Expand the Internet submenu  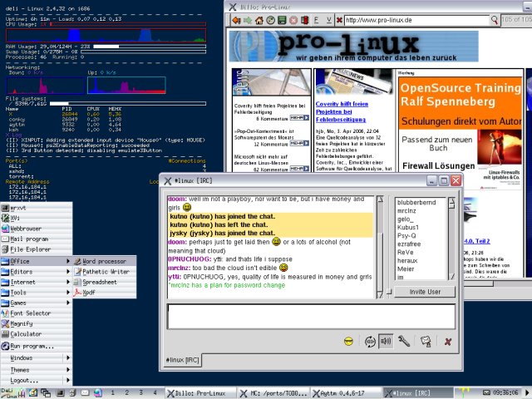click(x=36, y=282)
